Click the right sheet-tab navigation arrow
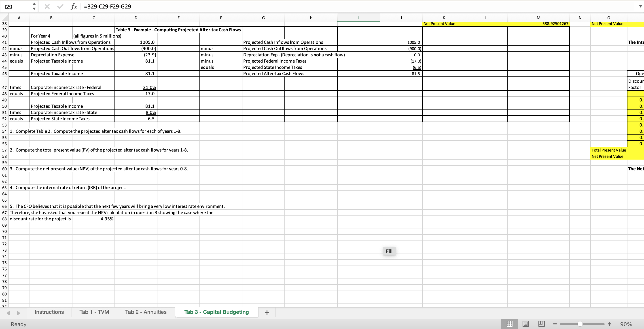The width and height of the screenshot is (644, 329). click(18, 312)
